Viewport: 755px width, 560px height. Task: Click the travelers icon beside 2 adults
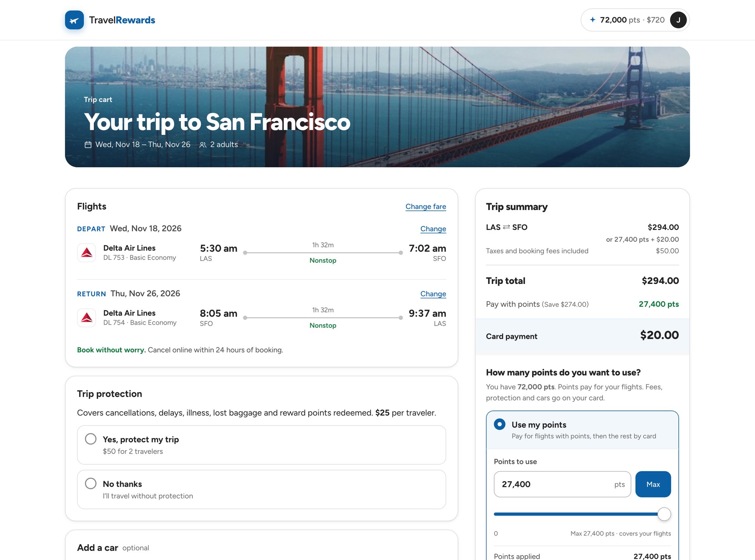(203, 145)
